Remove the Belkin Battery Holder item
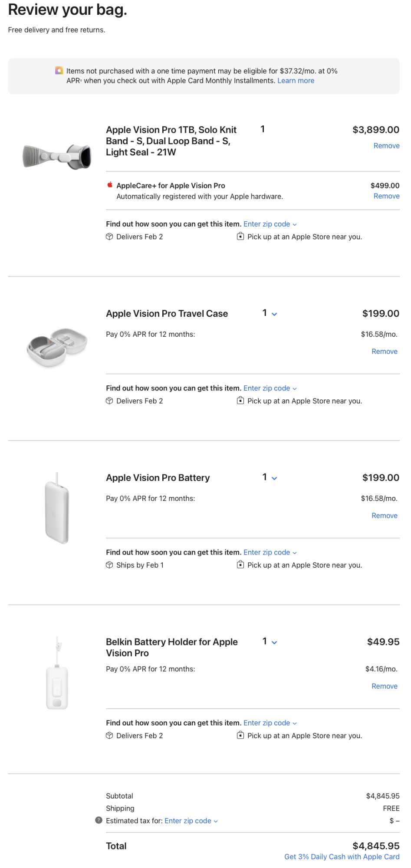The height and width of the screenshot is (868, 411). coord(384,686)
